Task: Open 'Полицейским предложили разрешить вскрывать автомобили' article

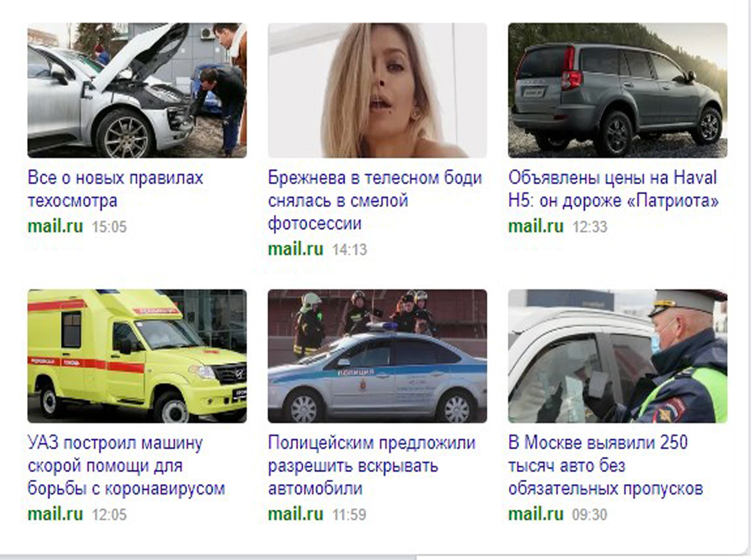Action: point(371,466)
